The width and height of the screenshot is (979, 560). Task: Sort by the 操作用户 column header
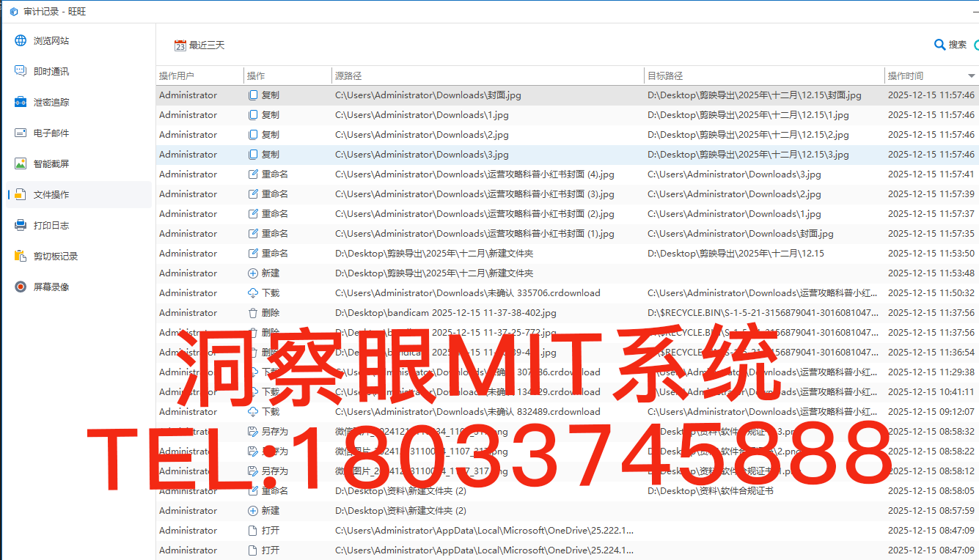(177, 76)
